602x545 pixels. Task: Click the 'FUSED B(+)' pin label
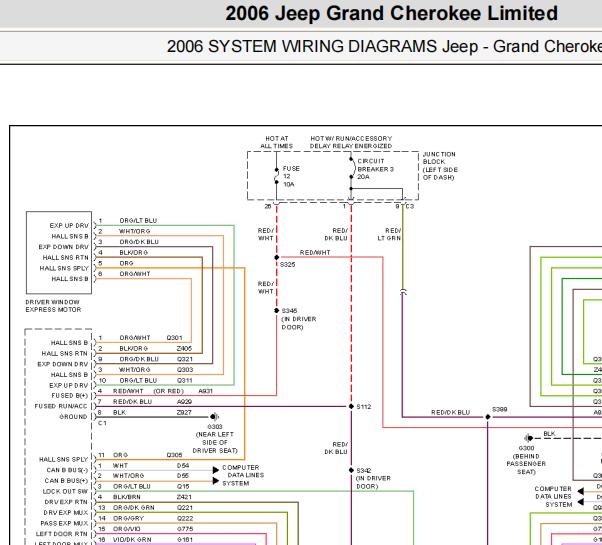point(69,396)
